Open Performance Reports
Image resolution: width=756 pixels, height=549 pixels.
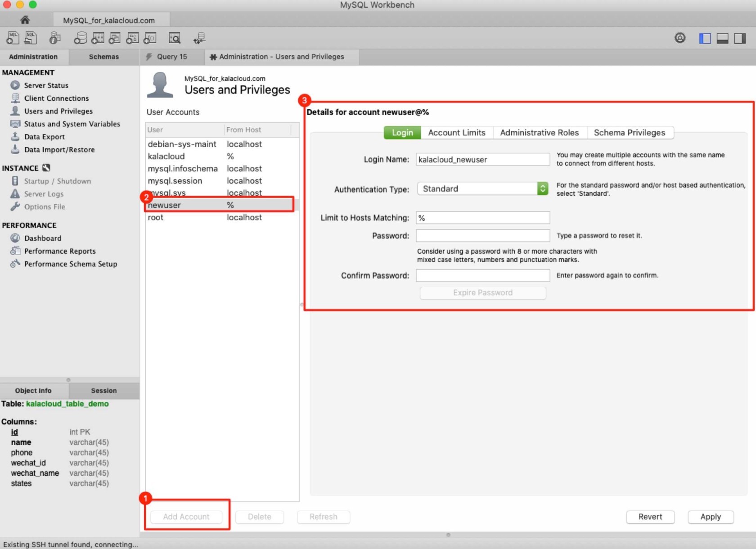point(60,251)
